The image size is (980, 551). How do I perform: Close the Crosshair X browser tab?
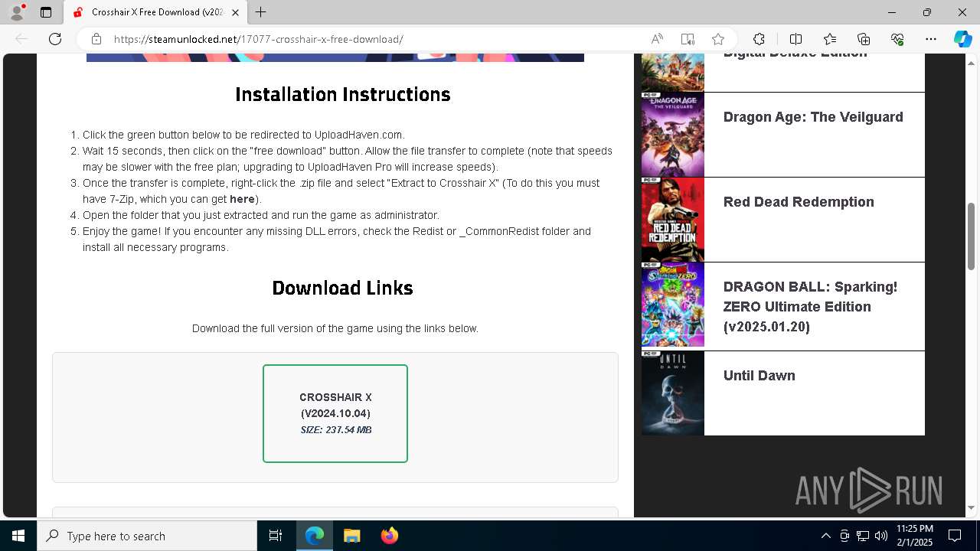236,12
